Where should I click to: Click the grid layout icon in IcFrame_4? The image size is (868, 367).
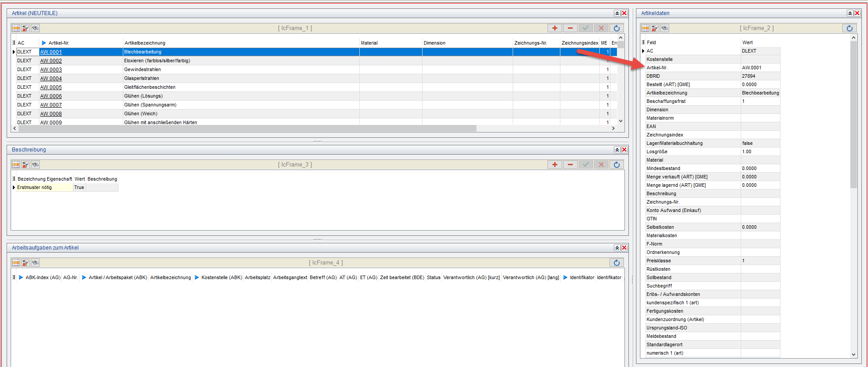(x=16, y=263)
